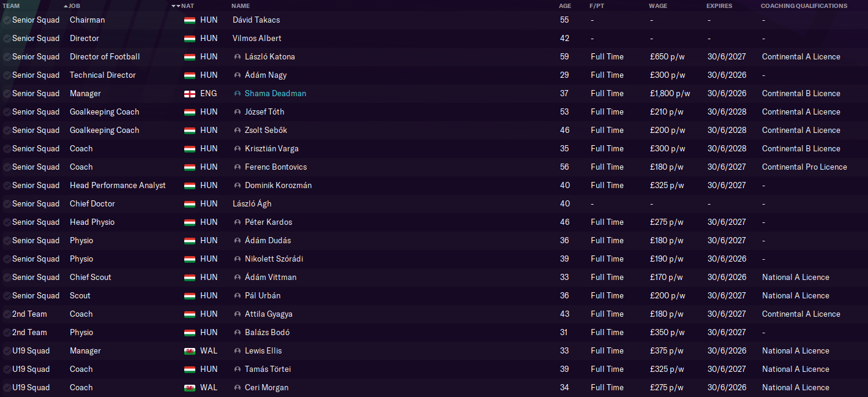Tick the selection circle for the Chairman row
Viewport: 868px width, 397px height.
(6, 20)
